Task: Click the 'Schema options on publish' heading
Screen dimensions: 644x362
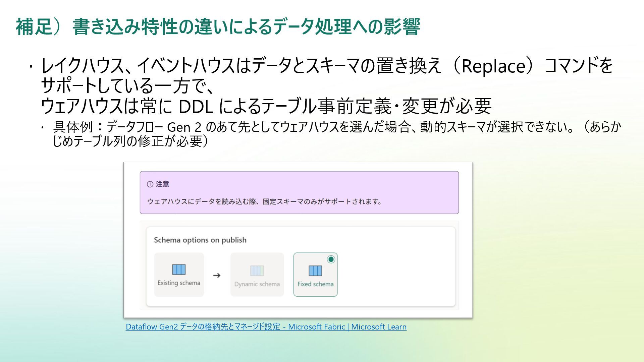Action: coord(200,240)
